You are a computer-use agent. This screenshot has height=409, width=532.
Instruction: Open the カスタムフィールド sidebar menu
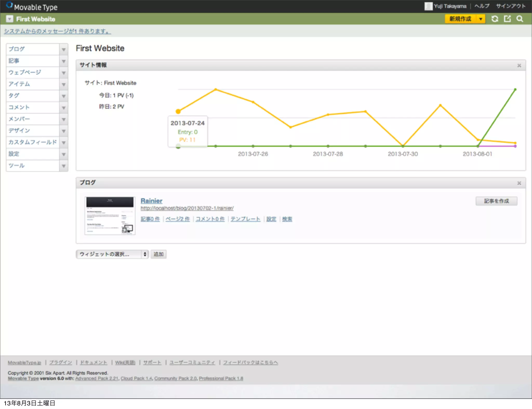click(x=33, y=142)
